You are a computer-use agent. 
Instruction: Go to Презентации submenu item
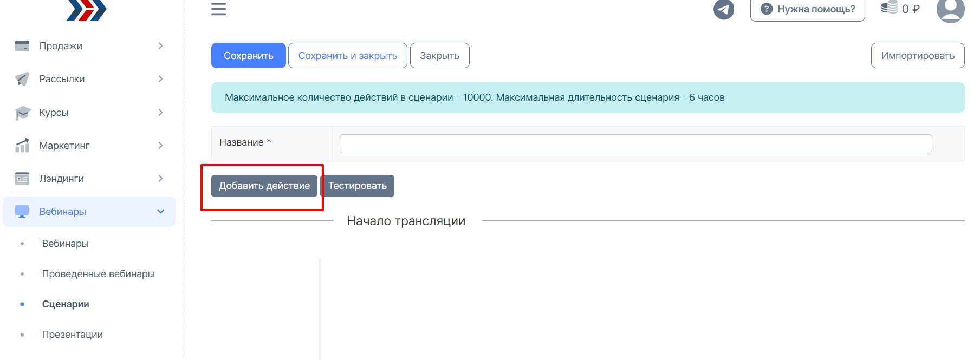click(72, 335)
